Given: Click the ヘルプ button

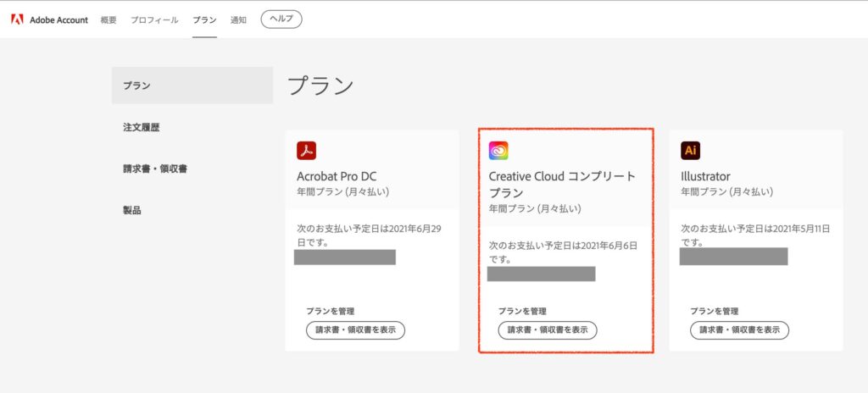Looking at the screenshot, I should point(281,19).
